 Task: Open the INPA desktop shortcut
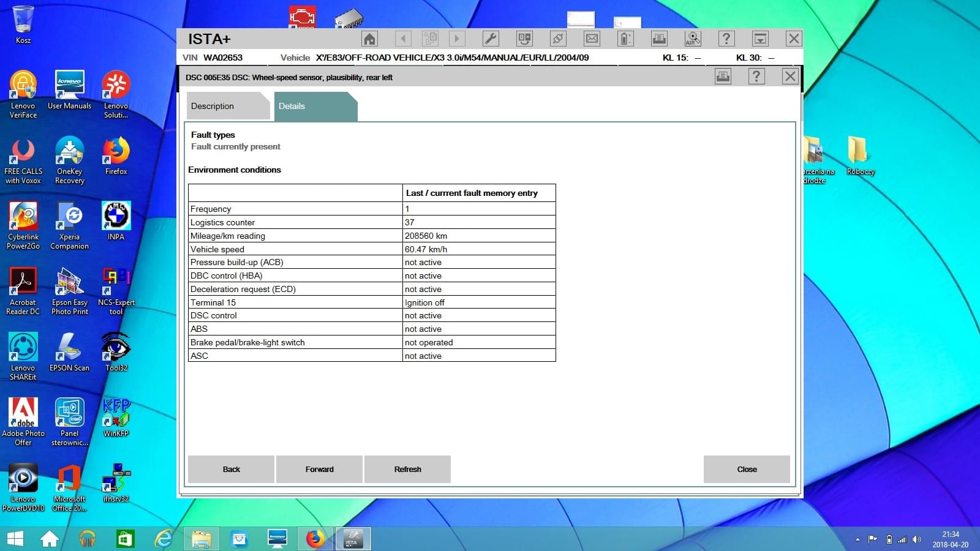(x=116, y=222)
